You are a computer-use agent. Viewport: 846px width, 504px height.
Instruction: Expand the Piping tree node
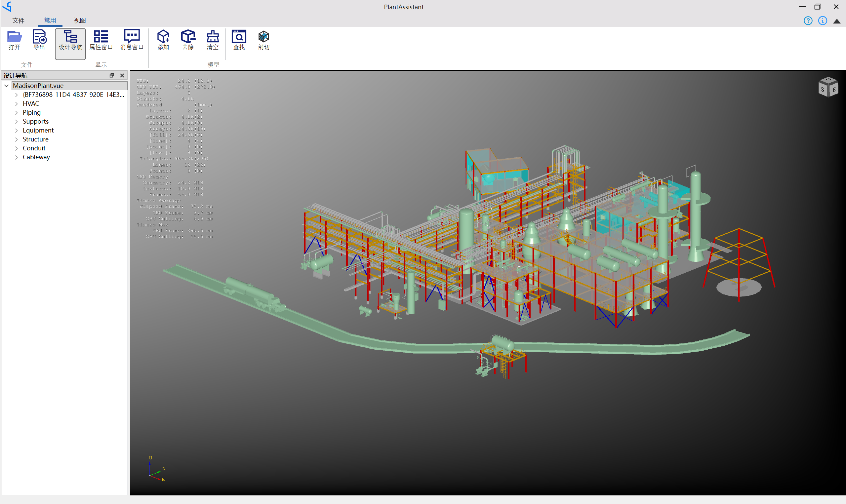point(16,112)
